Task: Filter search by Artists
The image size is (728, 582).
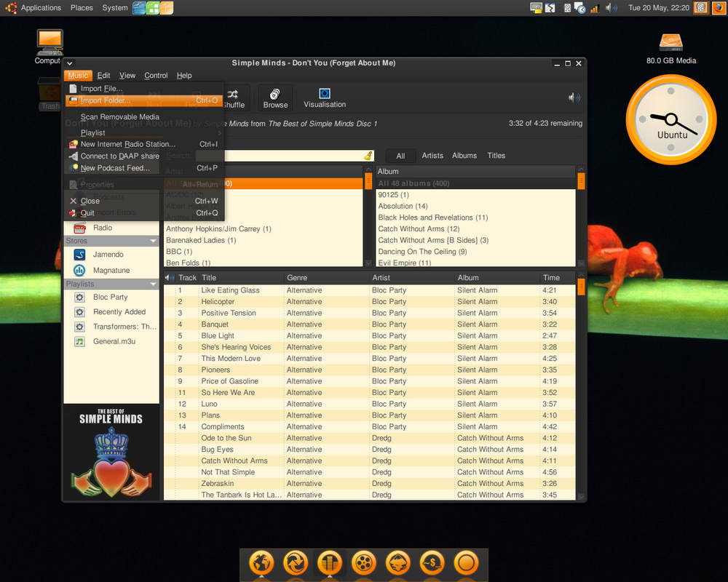Action: (x=432, y=156)
